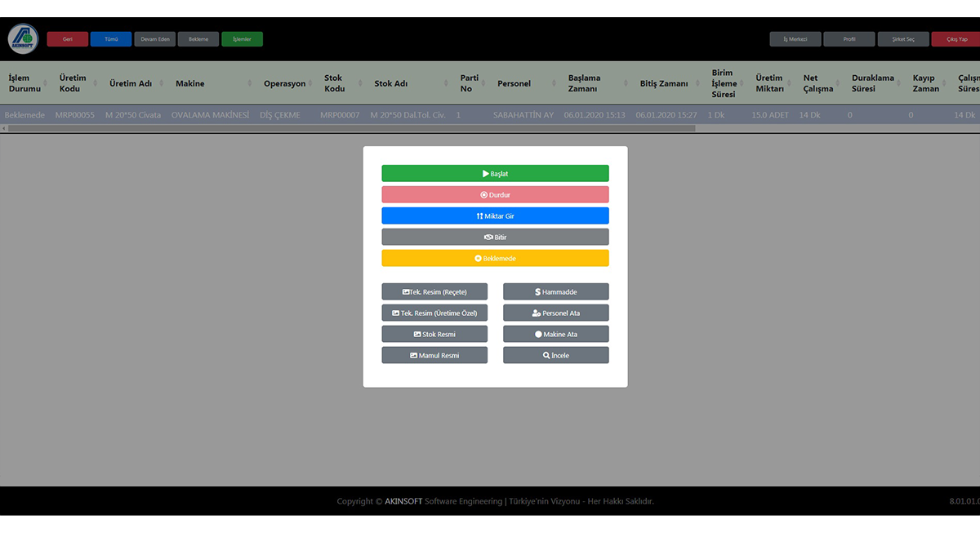Select the Devam Eden filter tab
The height and width of the screenshot is (533, 980).
[x=154, y=39]
